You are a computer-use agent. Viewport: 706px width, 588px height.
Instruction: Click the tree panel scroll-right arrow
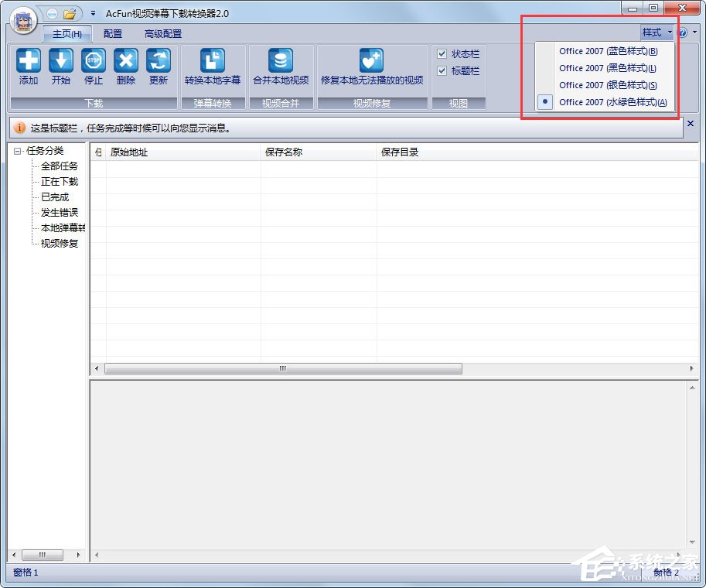78,555
